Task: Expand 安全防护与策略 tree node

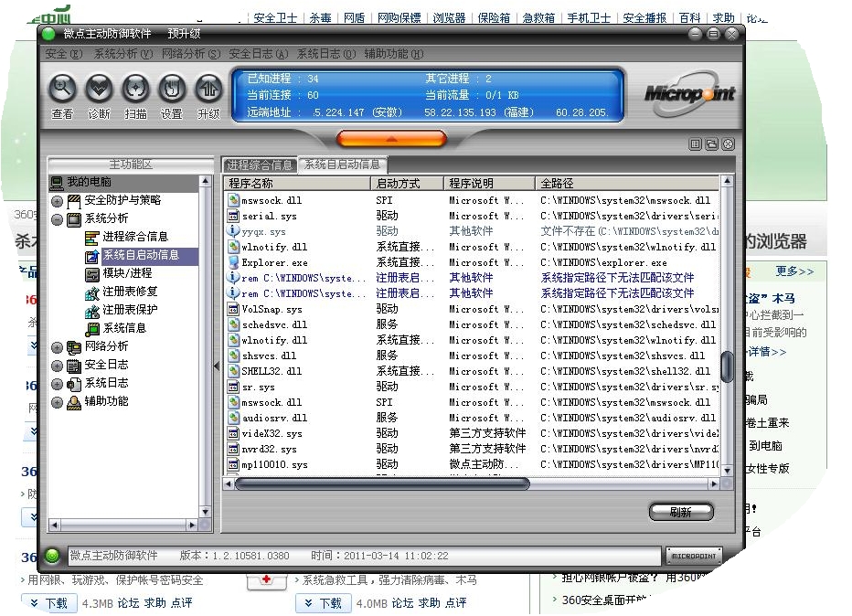Action: 57,202
